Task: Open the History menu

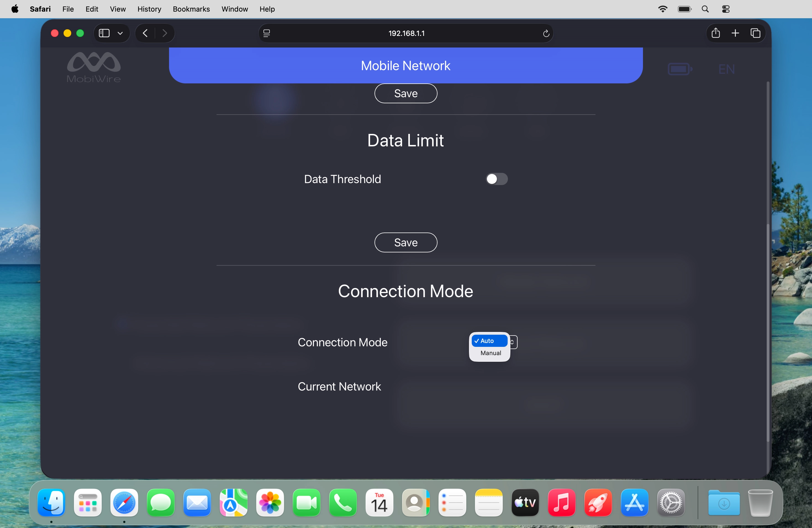Action: 149,9
